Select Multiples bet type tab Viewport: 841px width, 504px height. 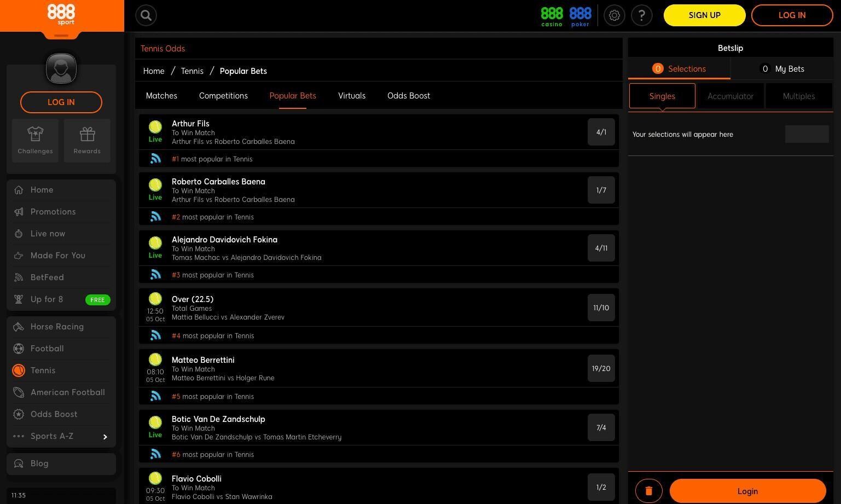pyautogui.click(x=799, y=96)
